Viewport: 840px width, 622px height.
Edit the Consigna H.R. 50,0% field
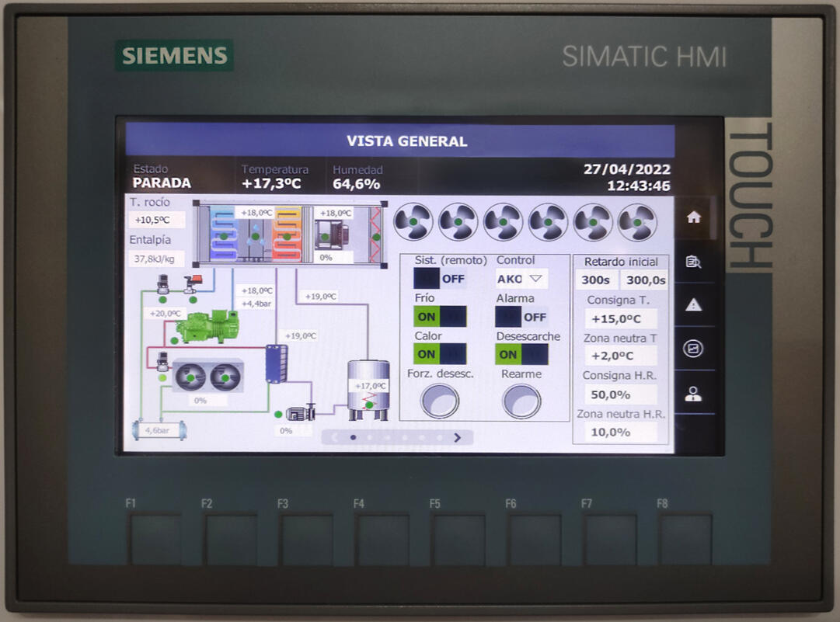point(620,394)
